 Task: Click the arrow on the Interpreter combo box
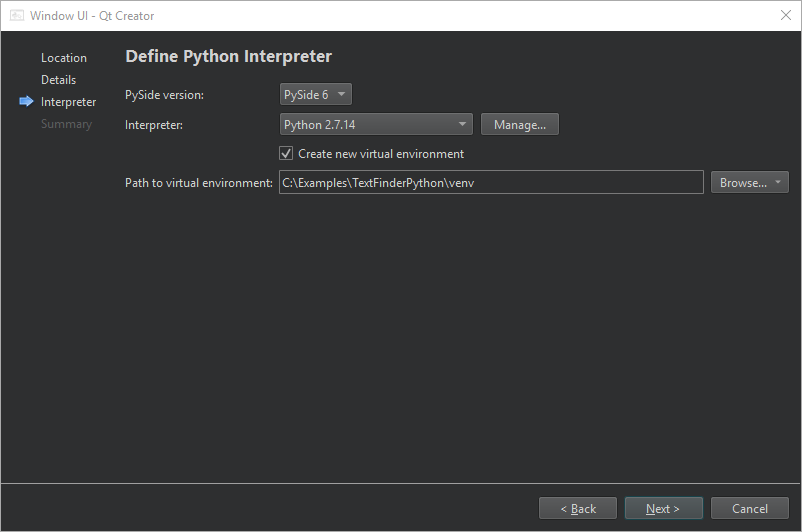[462, 125]
